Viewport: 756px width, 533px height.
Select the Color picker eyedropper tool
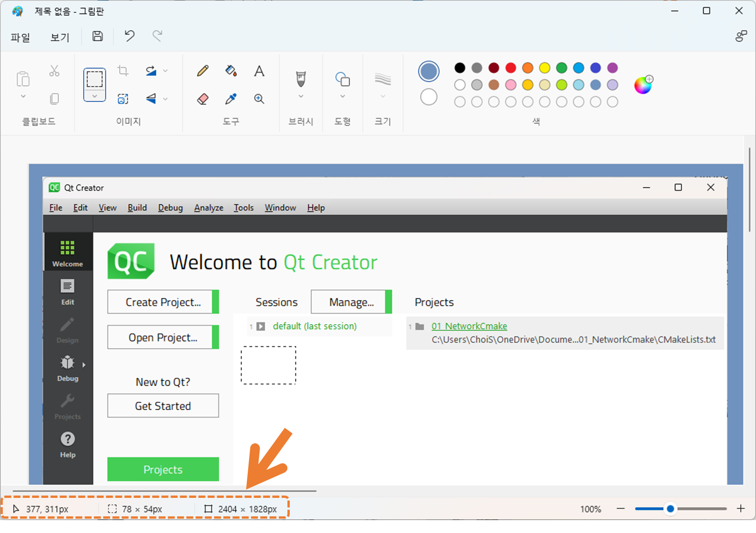[x=231, y=98]
